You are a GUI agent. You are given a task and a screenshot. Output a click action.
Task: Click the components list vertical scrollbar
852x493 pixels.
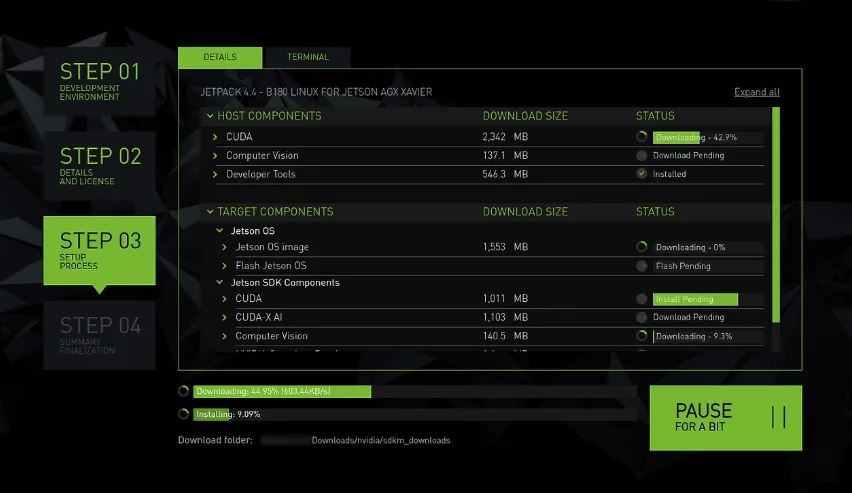tap(776, 215)
